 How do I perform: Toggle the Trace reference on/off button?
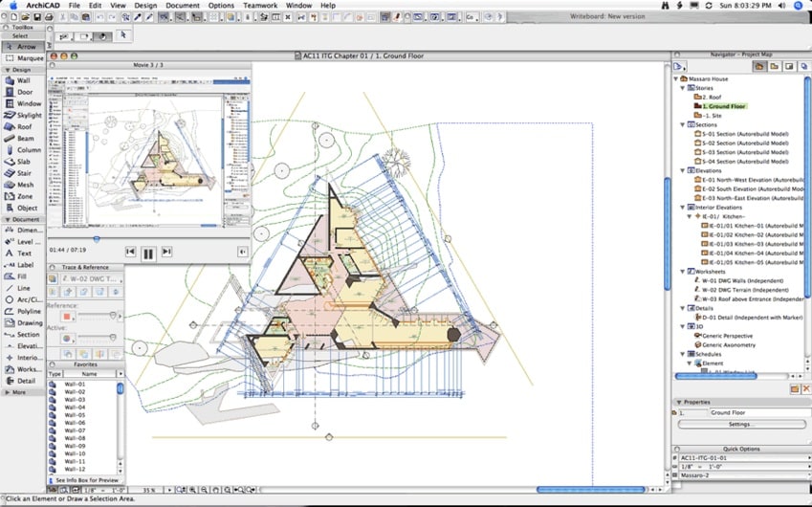coord(53,278)
